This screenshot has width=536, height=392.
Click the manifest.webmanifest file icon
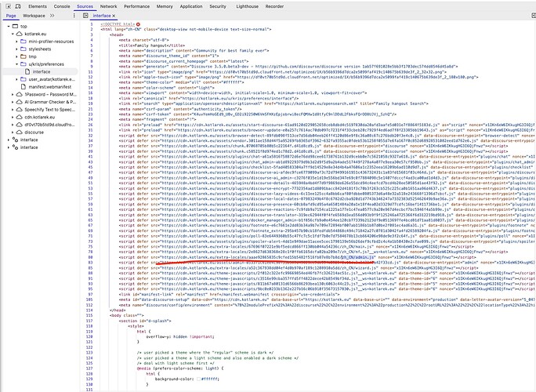[24, 86]
